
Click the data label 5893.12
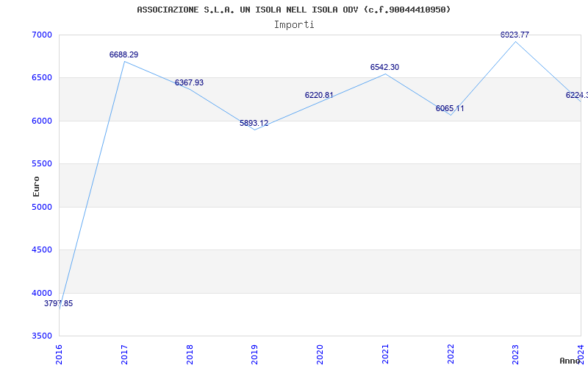(254, 123)
